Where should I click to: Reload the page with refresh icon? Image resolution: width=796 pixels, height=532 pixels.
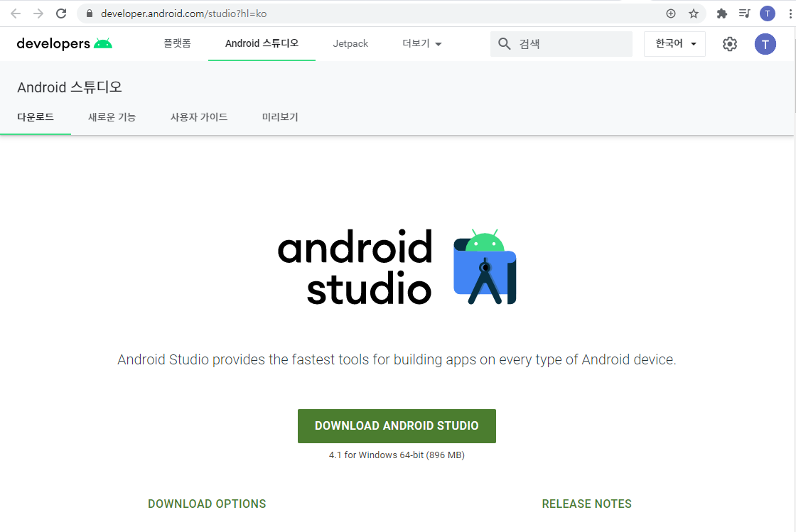(x=61, y=13)
